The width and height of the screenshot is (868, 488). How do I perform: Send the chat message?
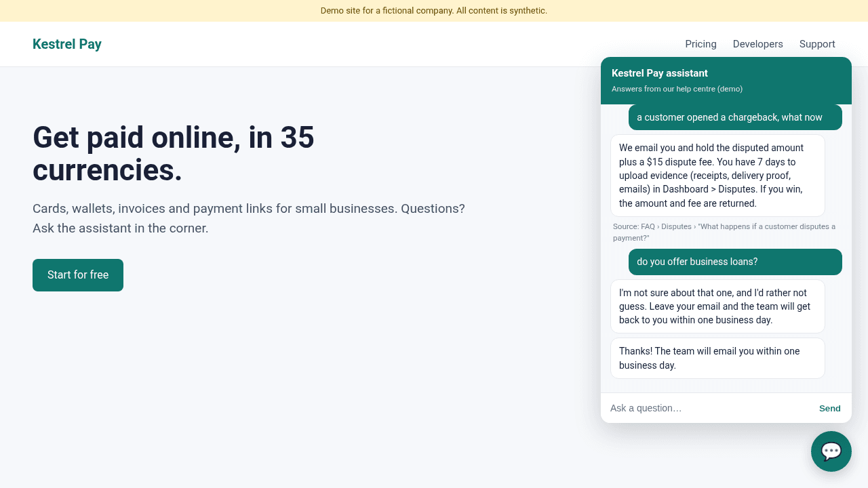(829, 408)
